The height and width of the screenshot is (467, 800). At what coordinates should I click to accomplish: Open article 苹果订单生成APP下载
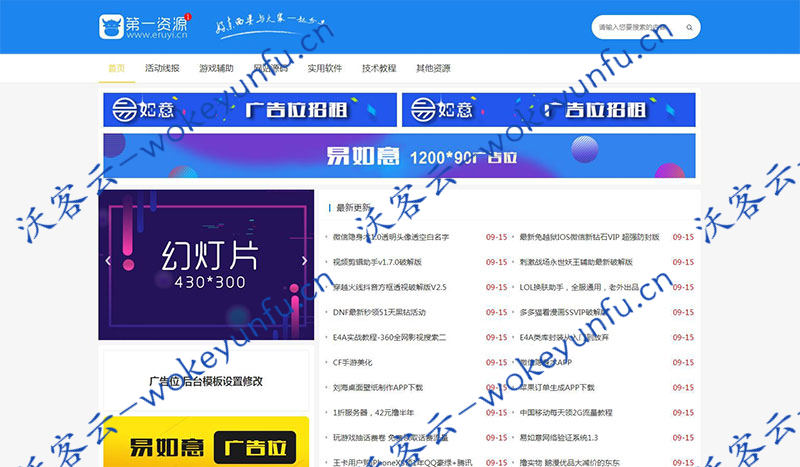[557, 387]
